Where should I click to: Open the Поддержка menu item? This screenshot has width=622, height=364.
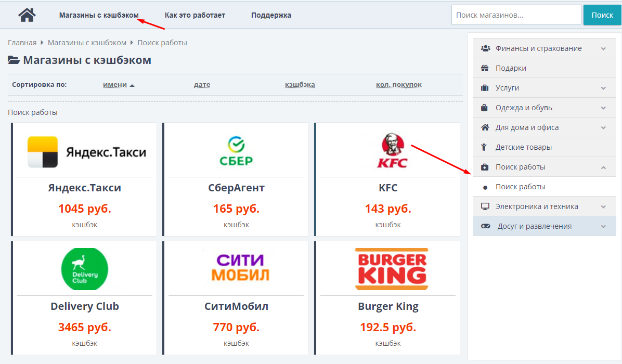pos(271,15)
